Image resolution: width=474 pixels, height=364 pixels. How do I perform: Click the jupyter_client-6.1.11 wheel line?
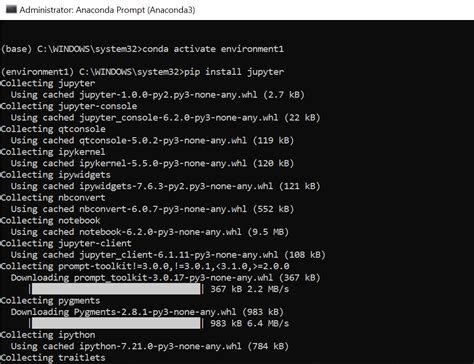click(168, 255)
